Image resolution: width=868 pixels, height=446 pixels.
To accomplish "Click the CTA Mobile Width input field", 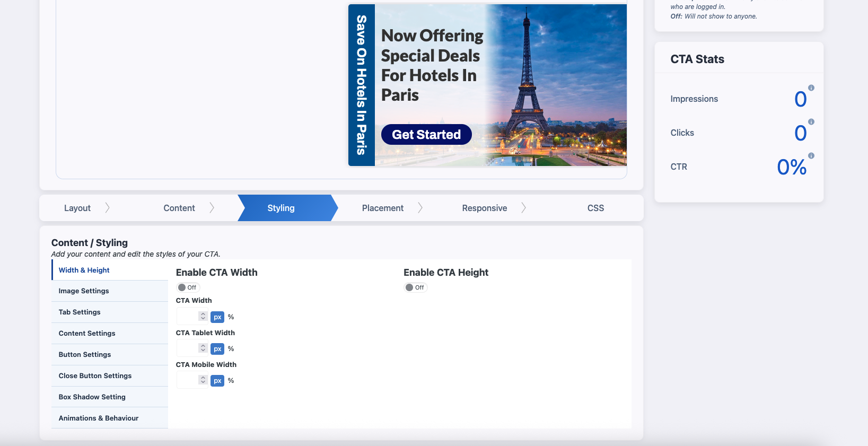I will pyautogui.click(x=187, y=381).
